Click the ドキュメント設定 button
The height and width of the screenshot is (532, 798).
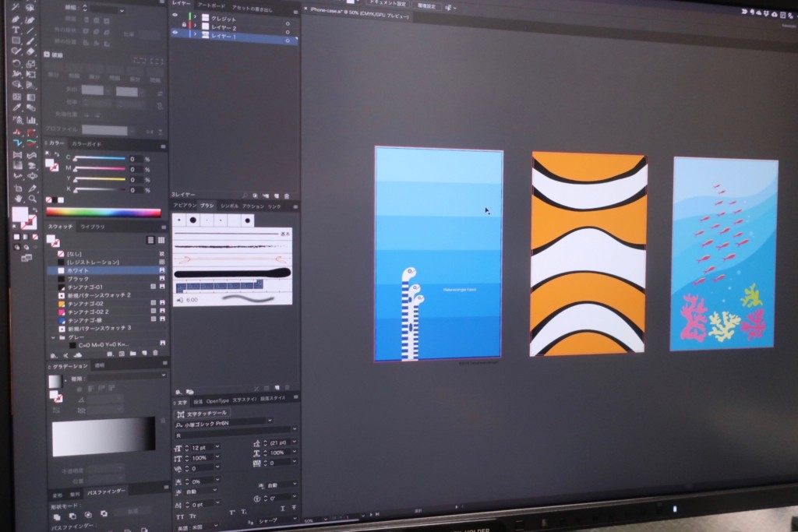(x=387, y=4)
